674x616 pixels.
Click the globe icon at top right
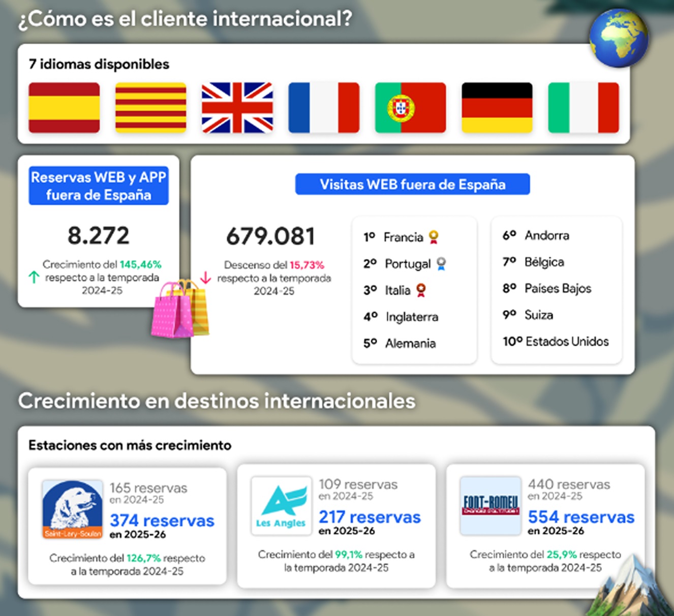pos(619,38)
